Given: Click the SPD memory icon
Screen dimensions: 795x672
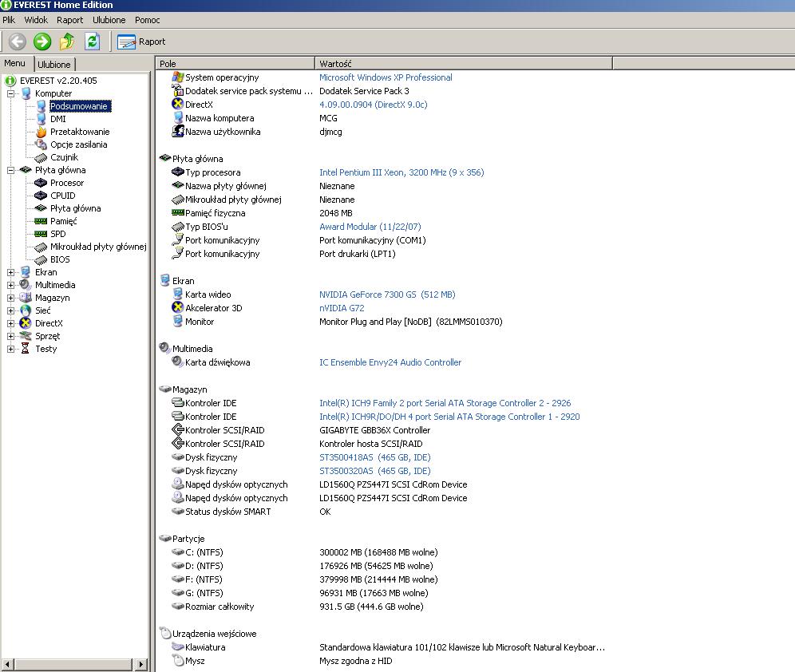Looking at the screenshot, I should point(41,234).
